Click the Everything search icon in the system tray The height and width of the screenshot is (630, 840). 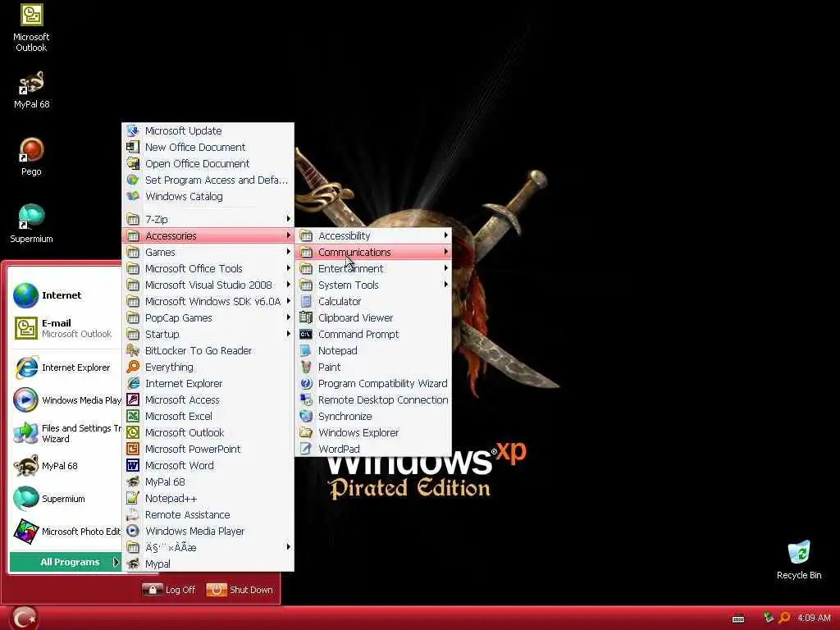pyautogui.click(x=783, y=618)
